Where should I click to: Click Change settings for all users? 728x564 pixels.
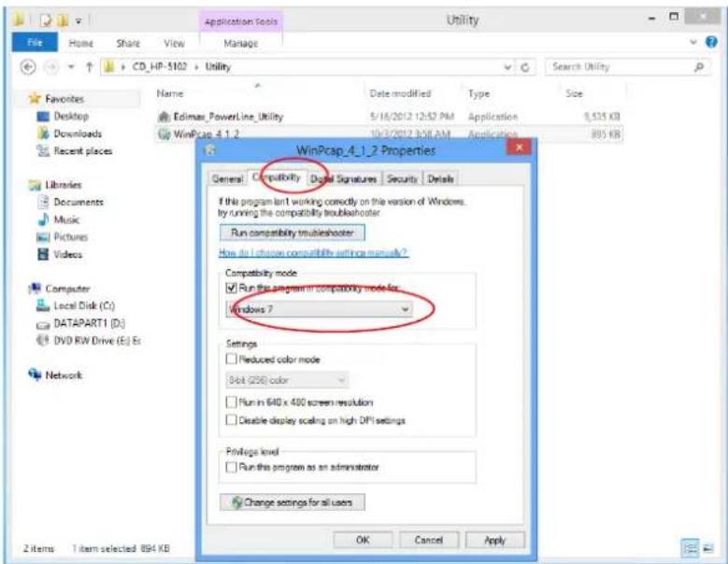point(293,502)
